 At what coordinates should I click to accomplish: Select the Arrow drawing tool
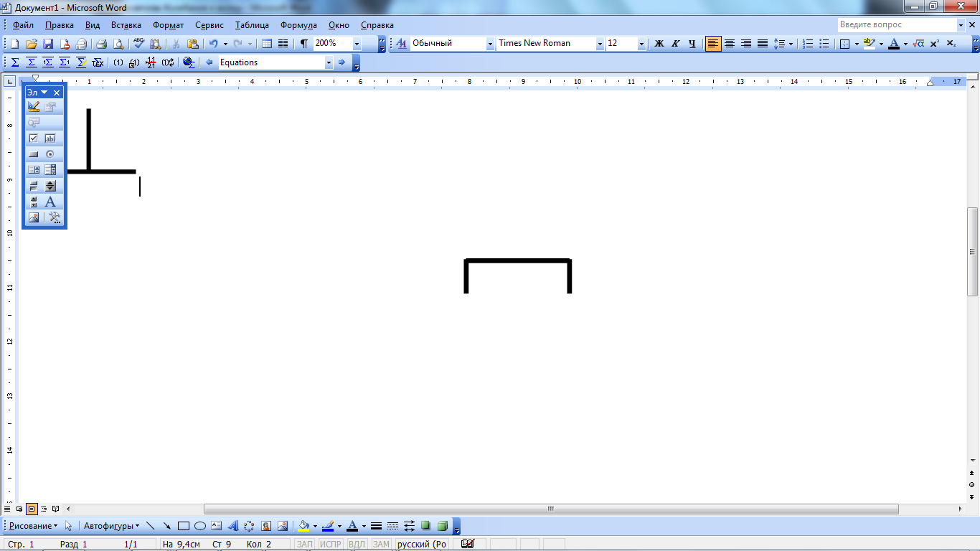167,526
